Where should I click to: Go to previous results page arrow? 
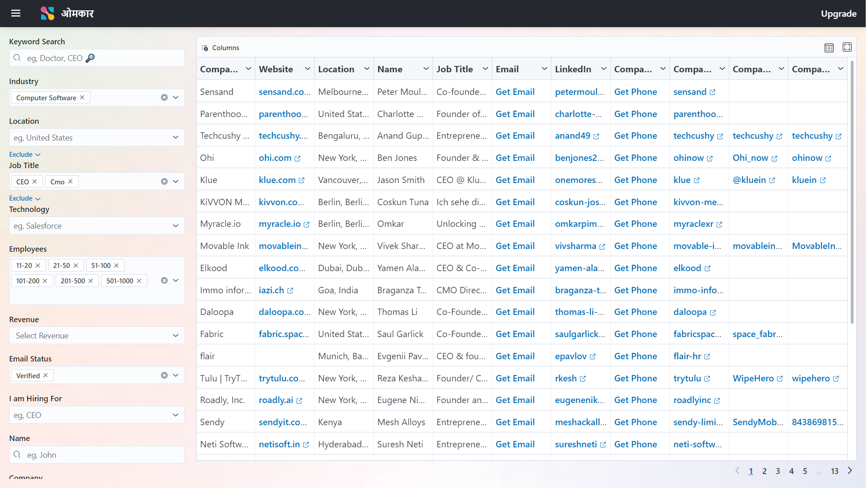[x=737, y=470]
